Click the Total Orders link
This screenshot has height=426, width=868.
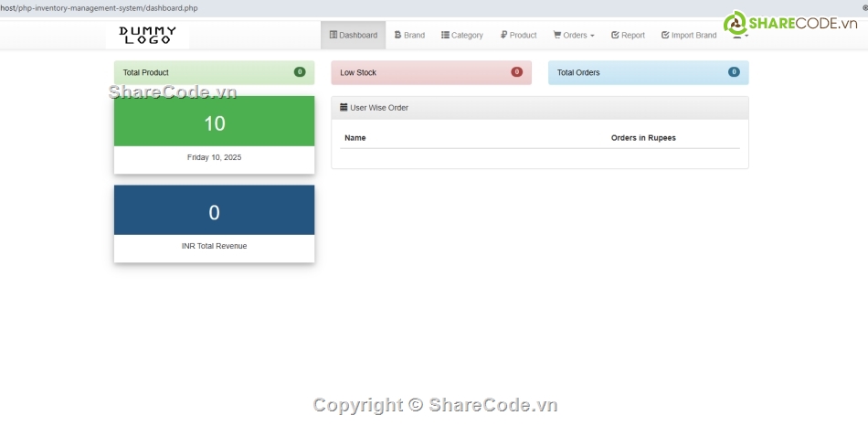coord(578,72)
